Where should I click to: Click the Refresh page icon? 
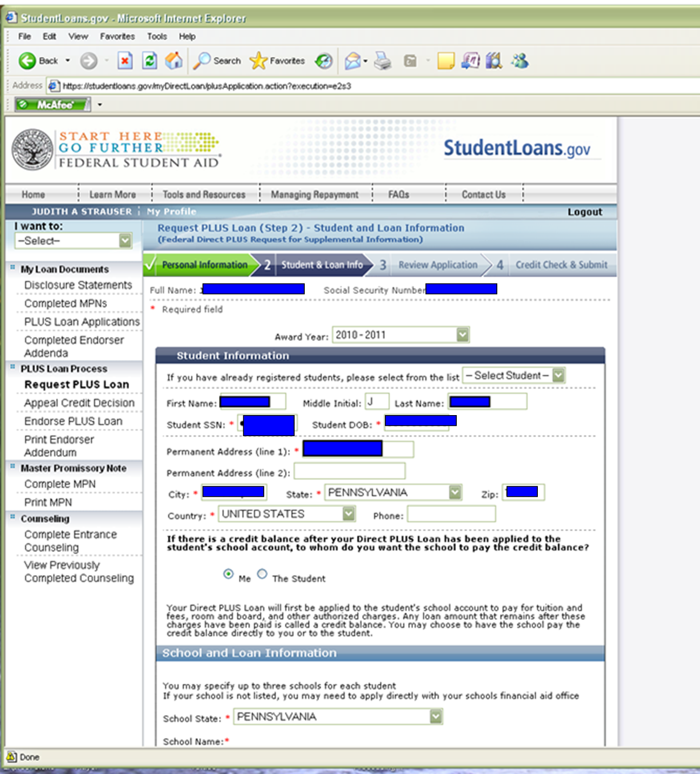pyautogui.click(x=150, y=61)
